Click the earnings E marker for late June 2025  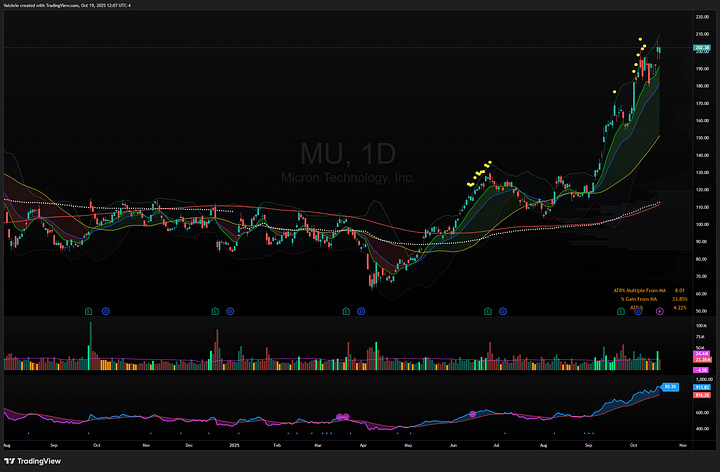click(488, 311)
